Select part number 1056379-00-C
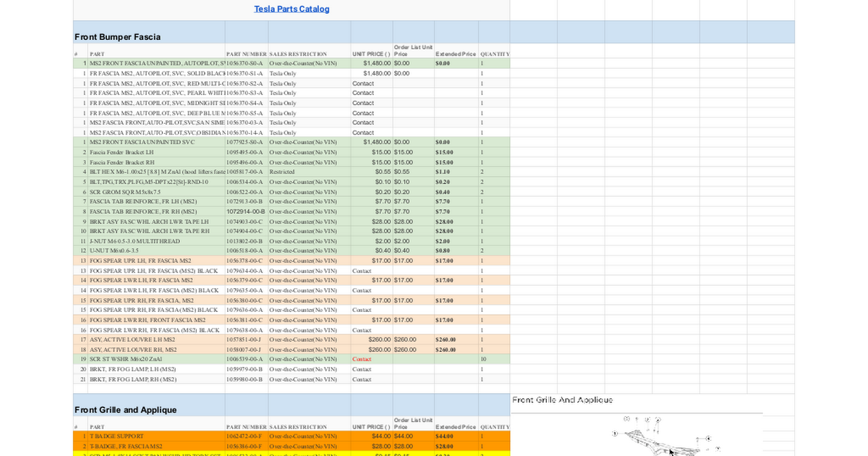This screenshot has height=456, width=868. pos(247,280)
